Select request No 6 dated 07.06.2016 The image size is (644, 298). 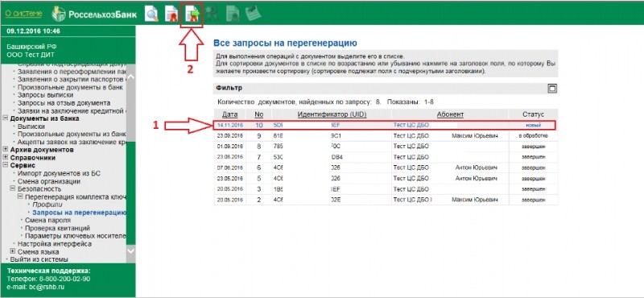tap(386, 168)
